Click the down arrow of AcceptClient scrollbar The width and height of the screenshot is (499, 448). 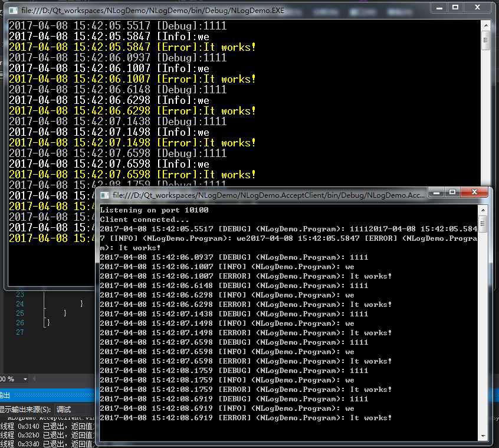coord(482,436)
